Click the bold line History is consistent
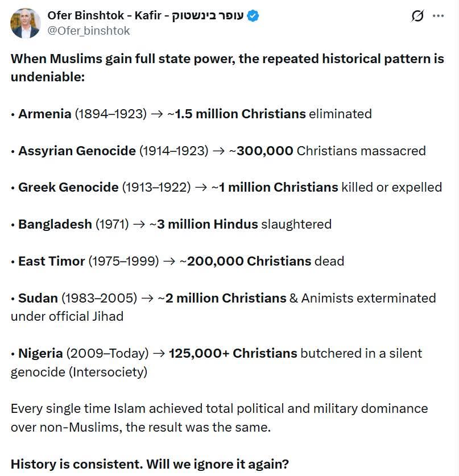 pyautogui.click(x=150, y=463)
